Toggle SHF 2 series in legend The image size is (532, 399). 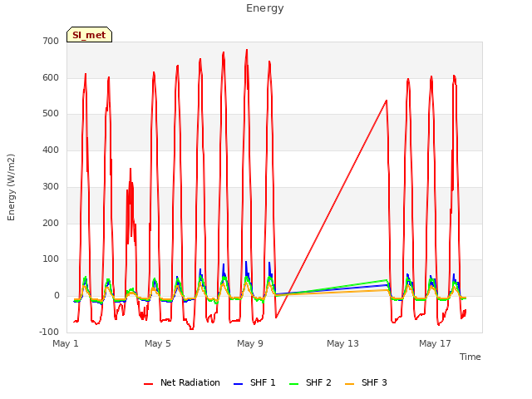pyautogui.click(x=310, y=382)
